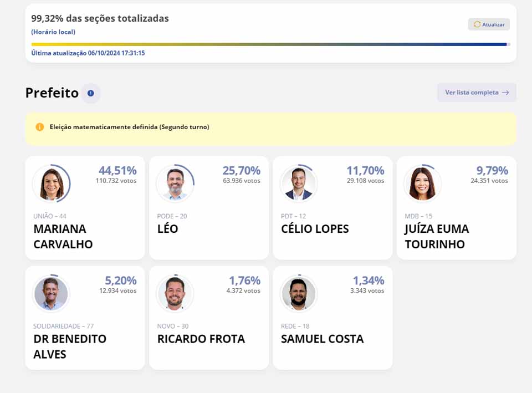Image resolution: width=532 pixels, height=393 pixels.
Task: Click Dr Benedito Alves' photo
Action: 52,294
